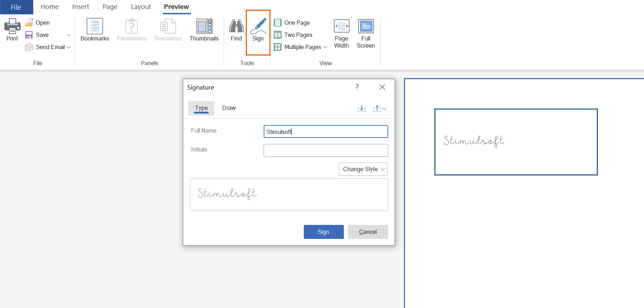Switch to One Page view

292,23
